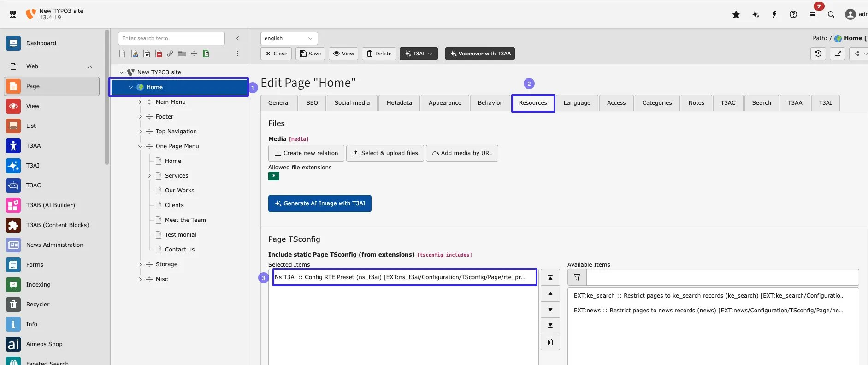868x365 pixels.
Task: Collapse the page tree panel chevron
Action: pos(237,38)
